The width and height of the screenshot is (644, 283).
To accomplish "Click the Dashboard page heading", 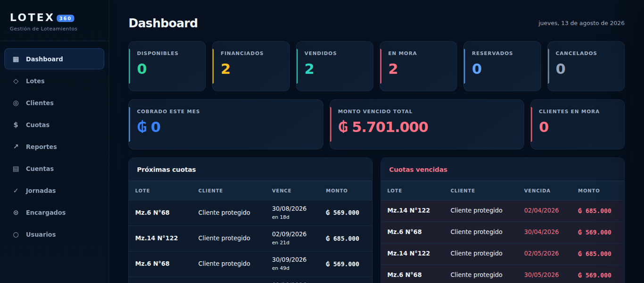I will click(163, 23).
